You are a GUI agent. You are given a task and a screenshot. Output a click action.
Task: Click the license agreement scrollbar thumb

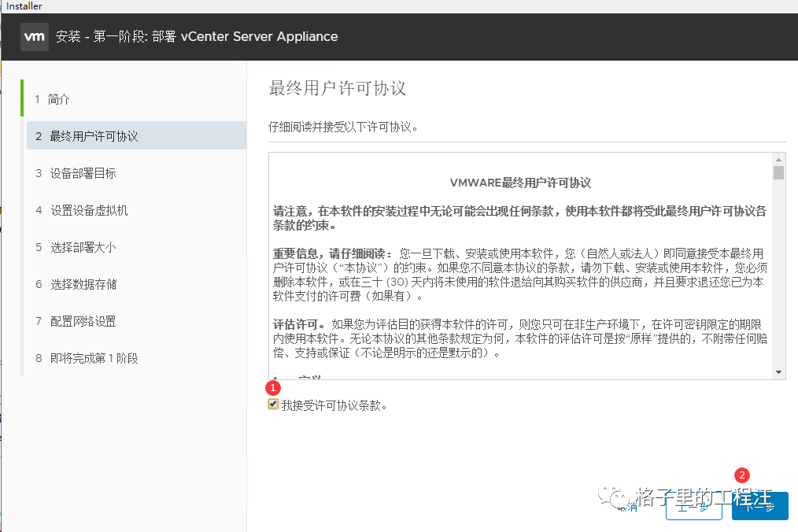tap(778, 172)
